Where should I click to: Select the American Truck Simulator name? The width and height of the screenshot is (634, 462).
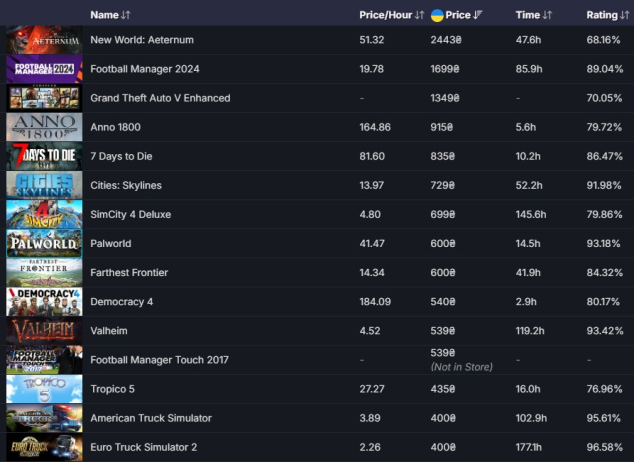151,418
